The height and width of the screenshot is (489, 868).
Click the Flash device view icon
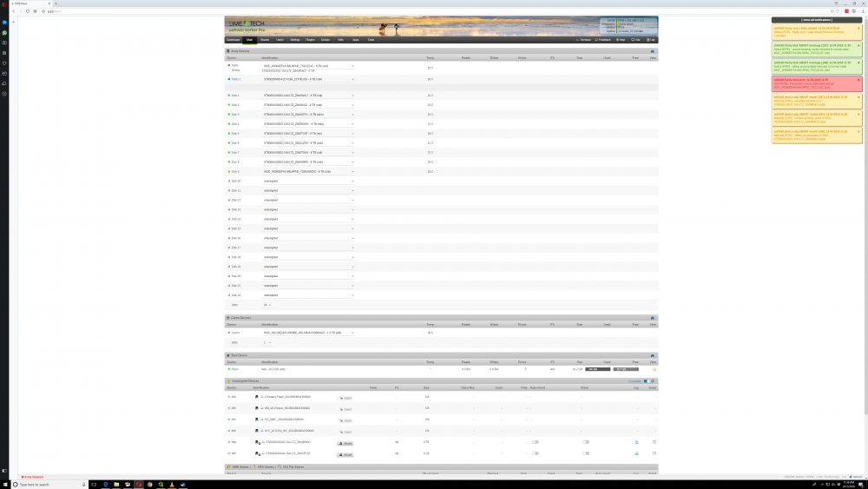coord(654,369)
